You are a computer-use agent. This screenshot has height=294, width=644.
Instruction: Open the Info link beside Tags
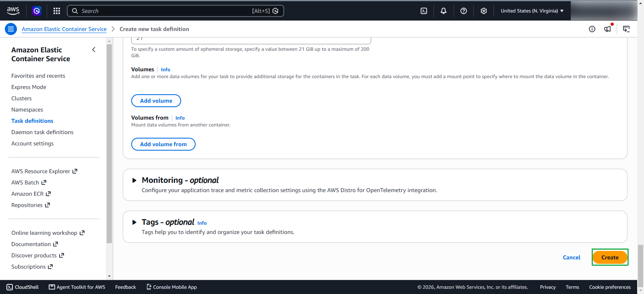(202, 223)
